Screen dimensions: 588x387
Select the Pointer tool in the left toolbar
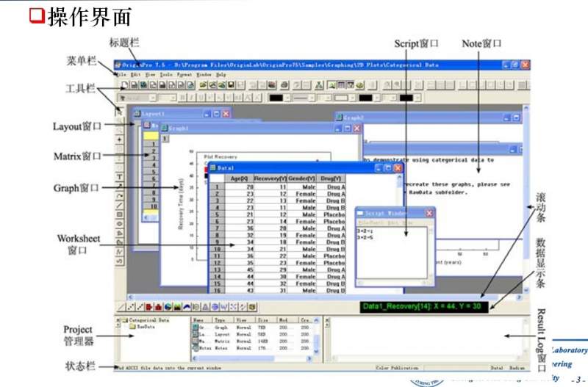pos(119,112)
